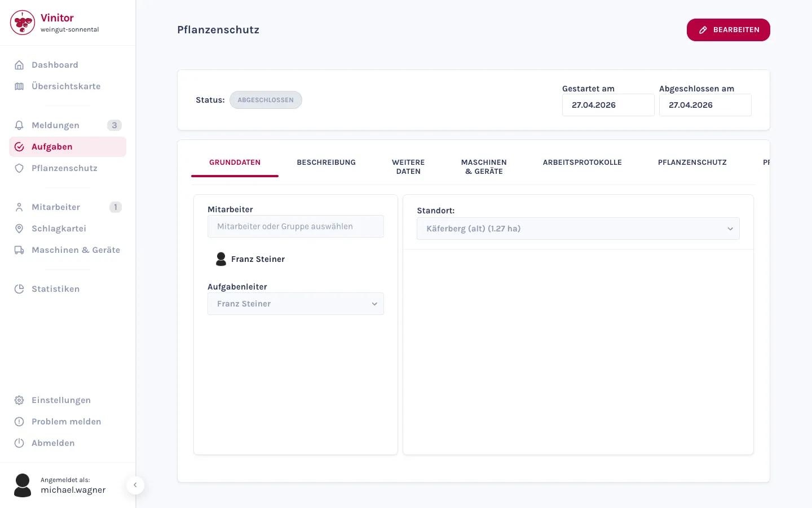Open Dashboard via the house icon
Screen dimensions: 812x508
tap(19, 65)
